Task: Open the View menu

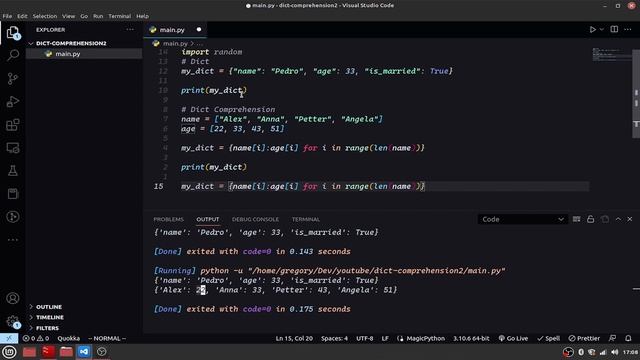Action: pyautogui.click(x=69, y=16)
